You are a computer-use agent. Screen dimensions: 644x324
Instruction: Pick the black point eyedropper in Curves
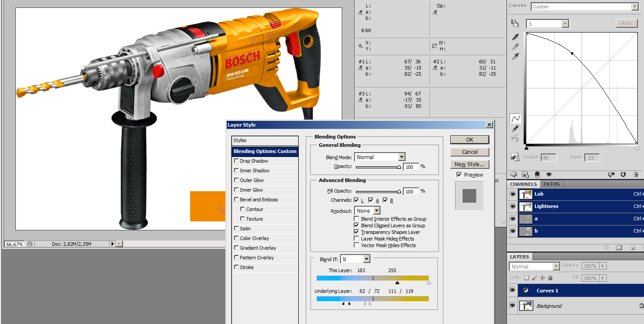pos(516,36)
